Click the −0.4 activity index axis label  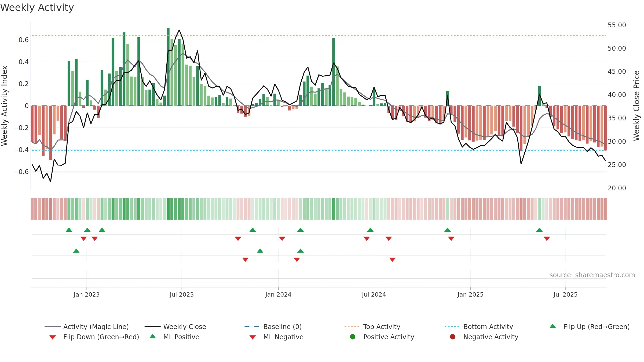[21, 150]
